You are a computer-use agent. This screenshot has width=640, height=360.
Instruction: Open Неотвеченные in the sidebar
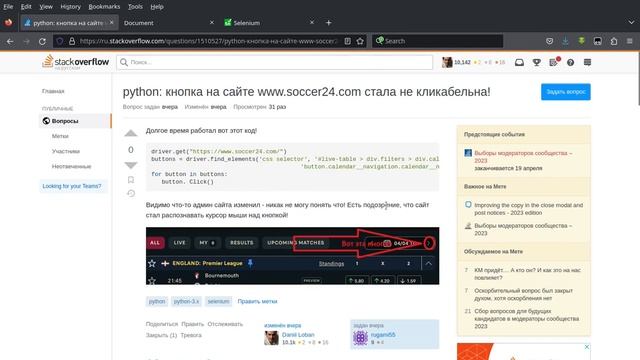click(x=71, y=166)
